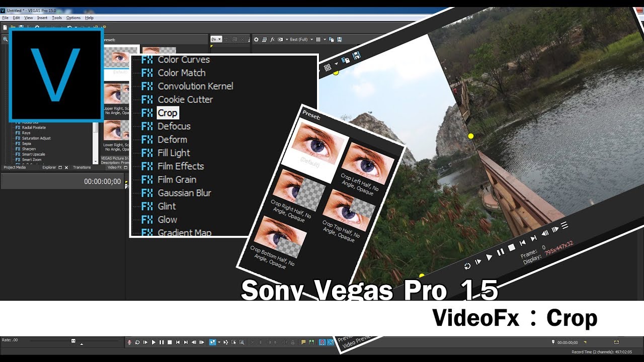This screenshot has width=644, height=362.
Task: Toggle Loop Playback on transport bar
Action: coord(137,342)
